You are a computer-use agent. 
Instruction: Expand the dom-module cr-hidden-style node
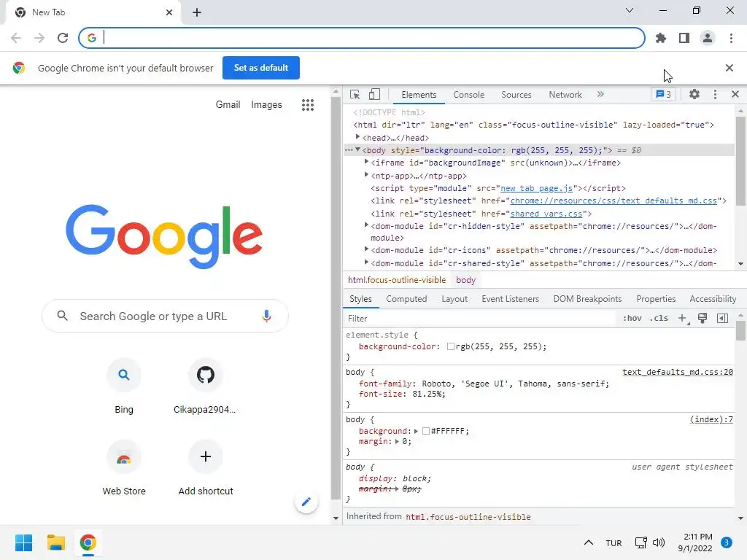(x=366, y=225)
